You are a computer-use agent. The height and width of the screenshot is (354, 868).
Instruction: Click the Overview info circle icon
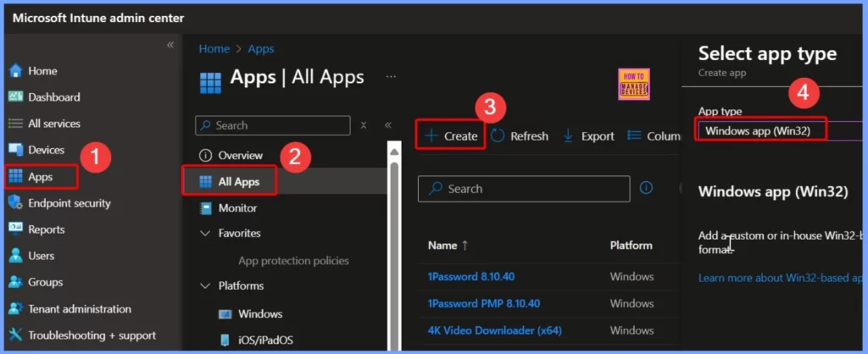(x=205, y=156)
